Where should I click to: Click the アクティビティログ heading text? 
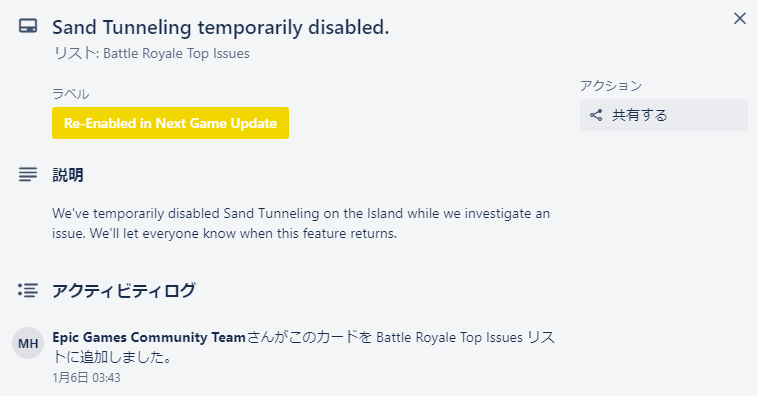coord(124,291)
